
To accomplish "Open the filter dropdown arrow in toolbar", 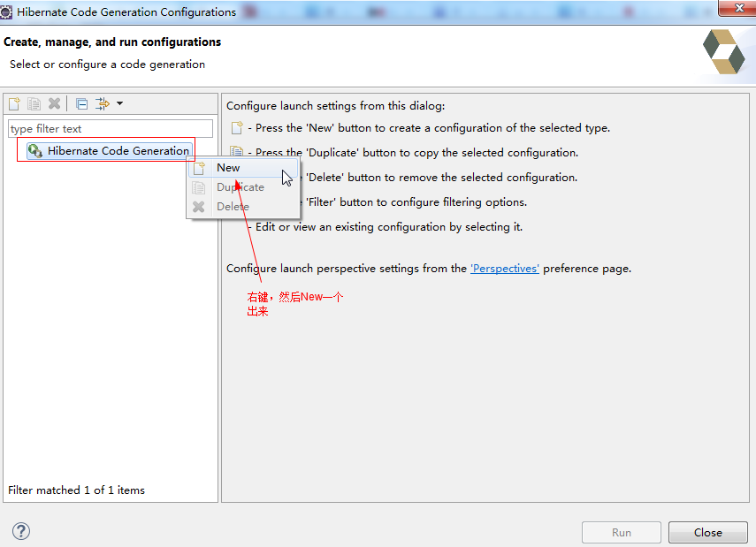I will [119, 103].
